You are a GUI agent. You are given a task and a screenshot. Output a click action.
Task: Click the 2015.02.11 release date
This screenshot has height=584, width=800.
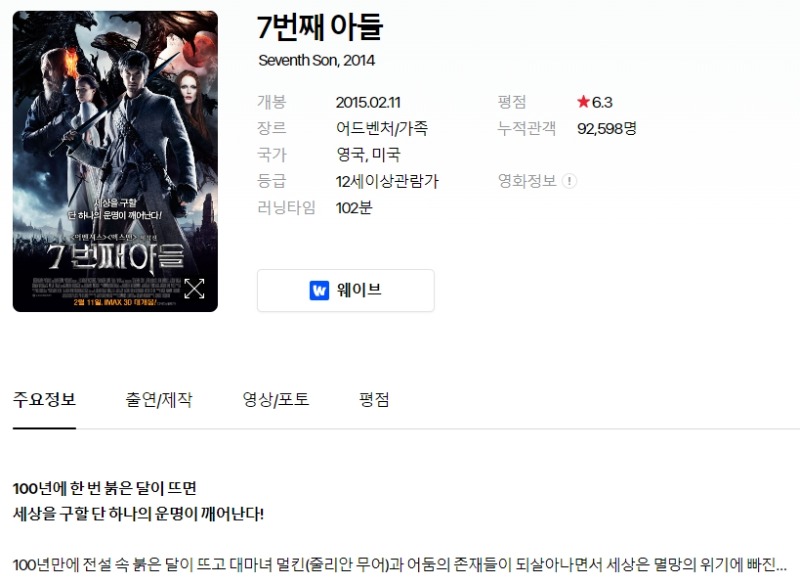(x=368, y=102)
